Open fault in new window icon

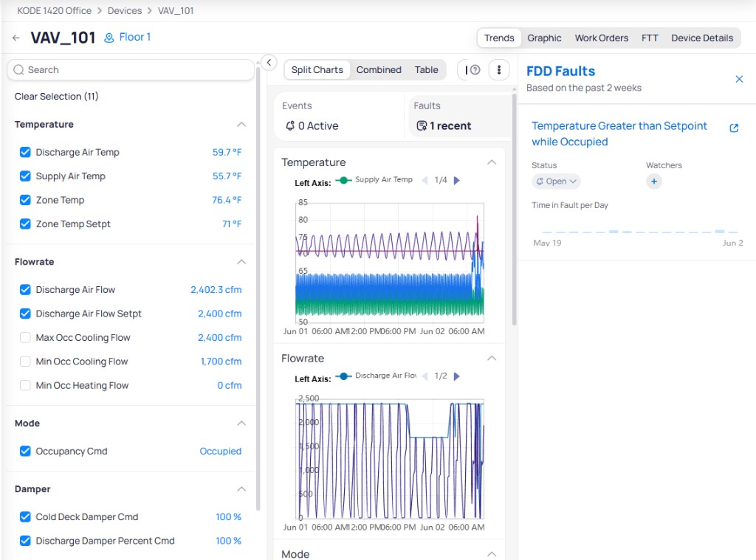click(734, 128)
